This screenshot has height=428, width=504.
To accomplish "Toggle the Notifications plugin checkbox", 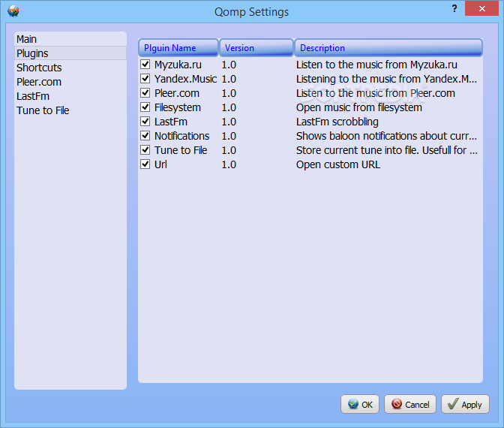I will (145, 136).
